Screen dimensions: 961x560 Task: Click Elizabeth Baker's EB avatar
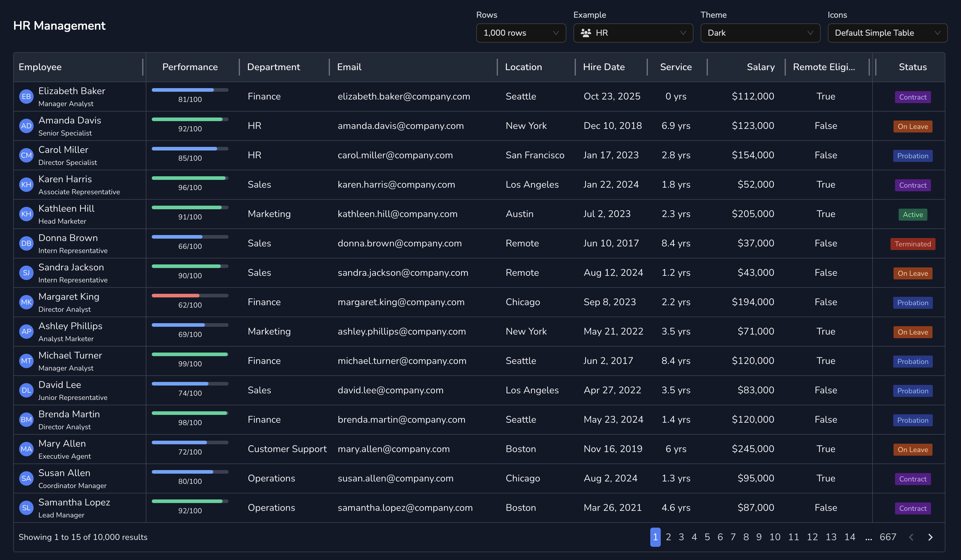pyautogui.click(x=26, y=97)
